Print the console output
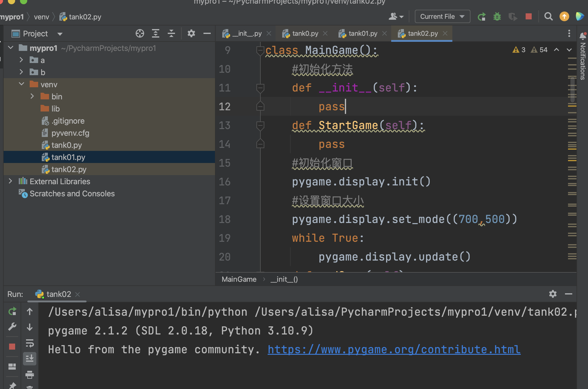588x389 pixels. pyautogui.click(x=30, y=375)
